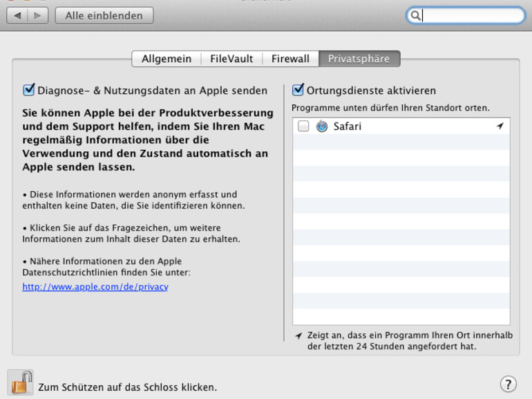
Task: Click the open padlock icon to lock settings
Action: pyautogui.click(x=20, y=382)
